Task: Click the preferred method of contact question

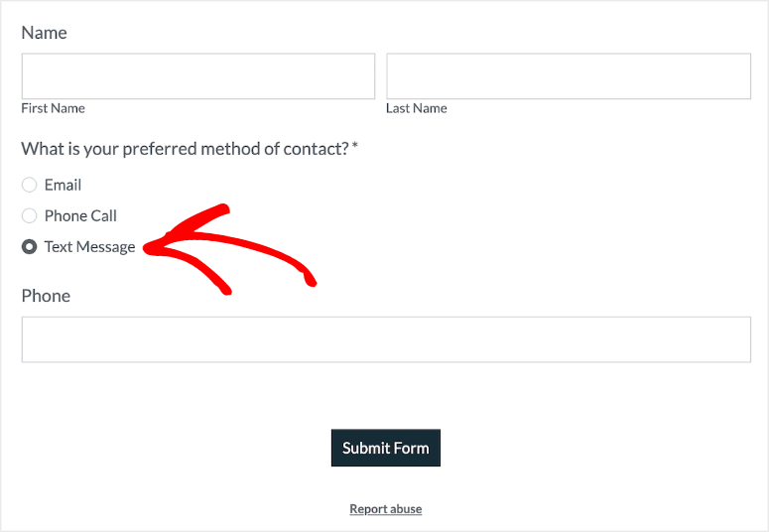Action: tap(185, 149)
